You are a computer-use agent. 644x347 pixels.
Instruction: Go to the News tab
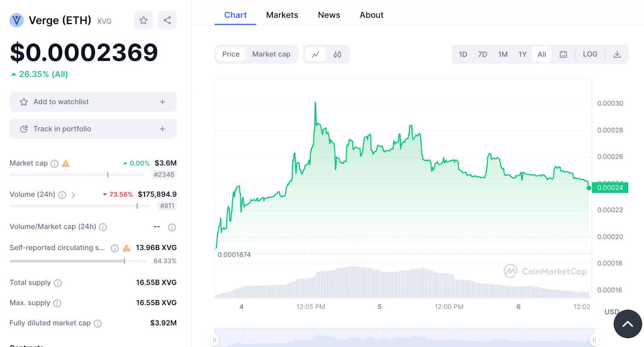coord(329,15)
